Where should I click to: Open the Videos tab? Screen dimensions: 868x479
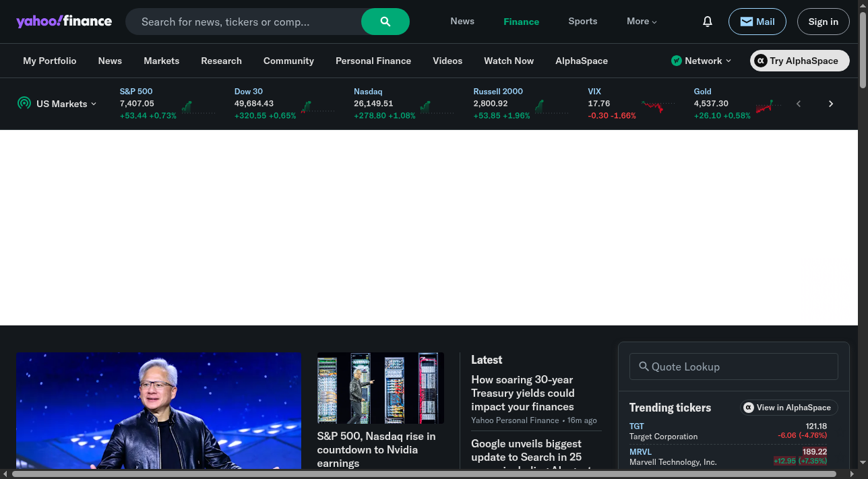tap(447, 61)
